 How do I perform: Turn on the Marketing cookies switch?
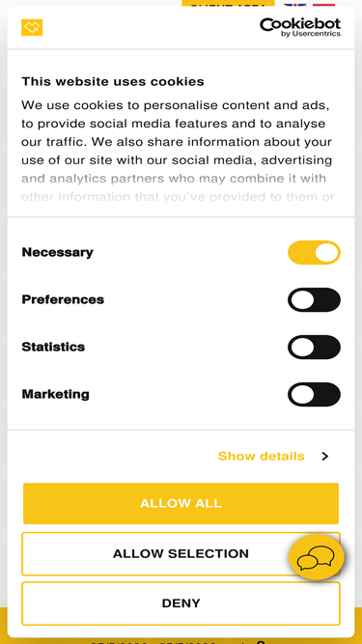[314, 394]
